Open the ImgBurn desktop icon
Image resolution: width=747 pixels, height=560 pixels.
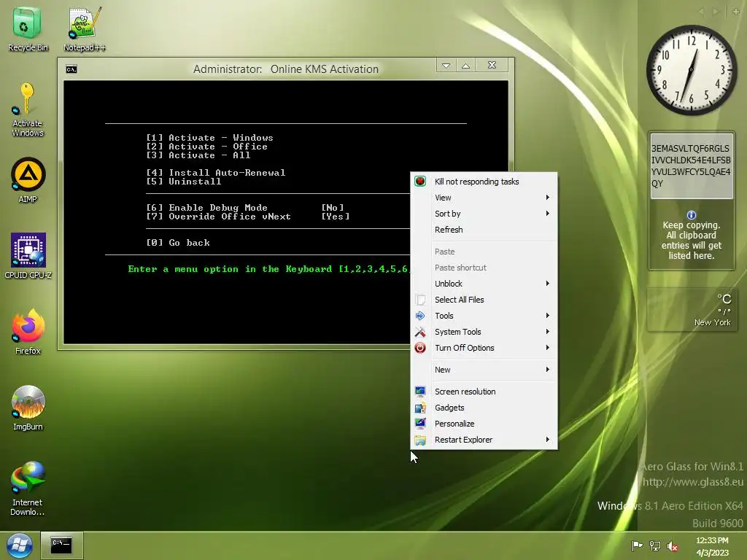[x=28, y=408]
